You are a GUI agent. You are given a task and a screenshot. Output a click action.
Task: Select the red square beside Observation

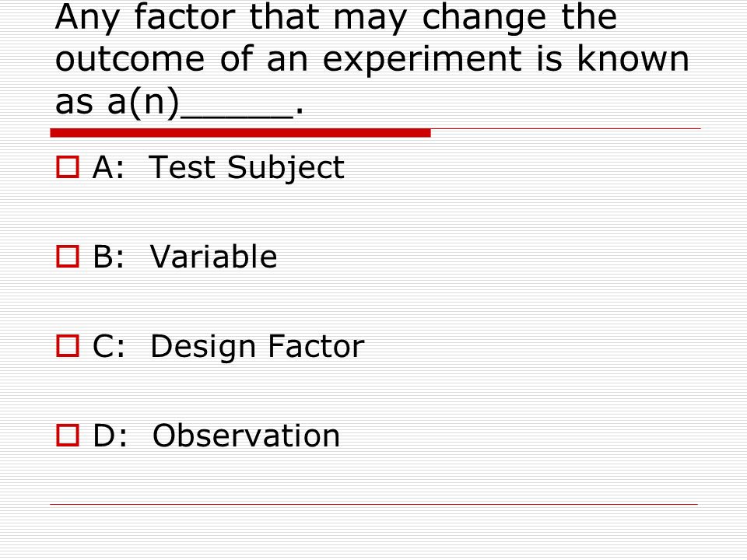68,436
